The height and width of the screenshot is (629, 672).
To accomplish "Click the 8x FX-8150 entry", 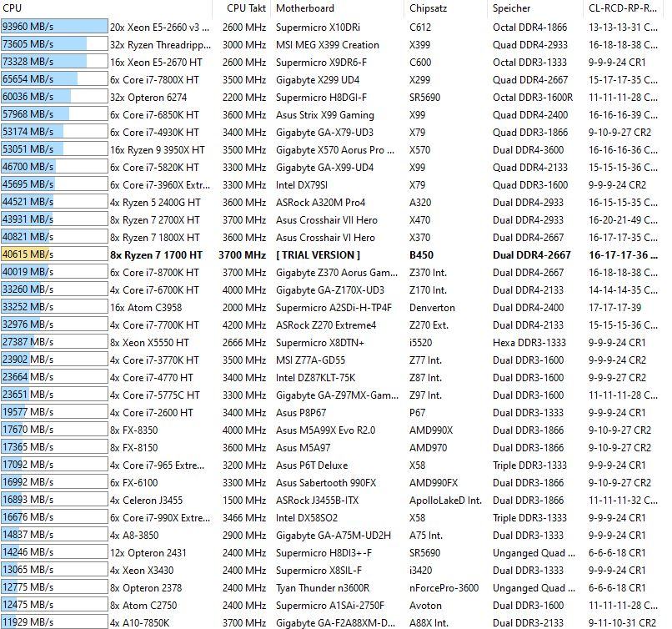I will (133, 448).
